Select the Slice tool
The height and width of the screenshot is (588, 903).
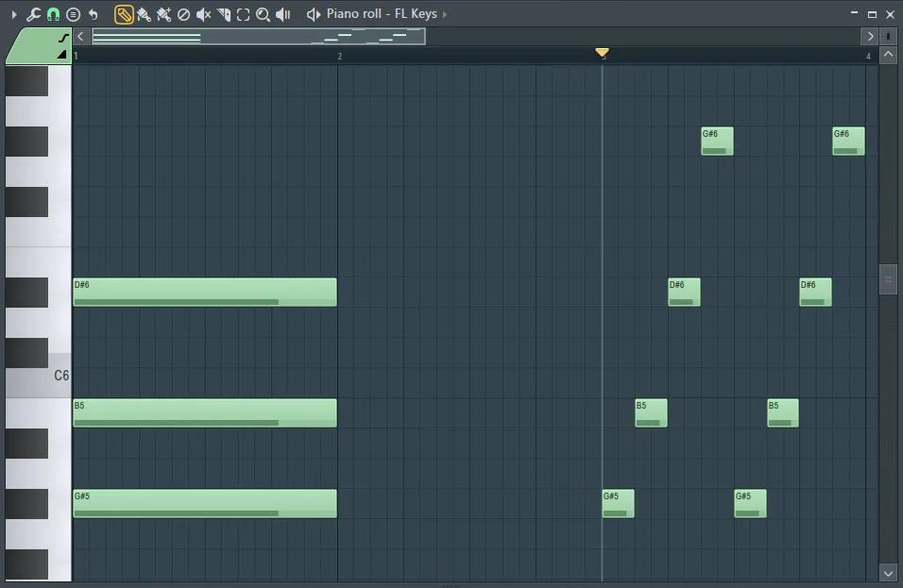[224, 14]
